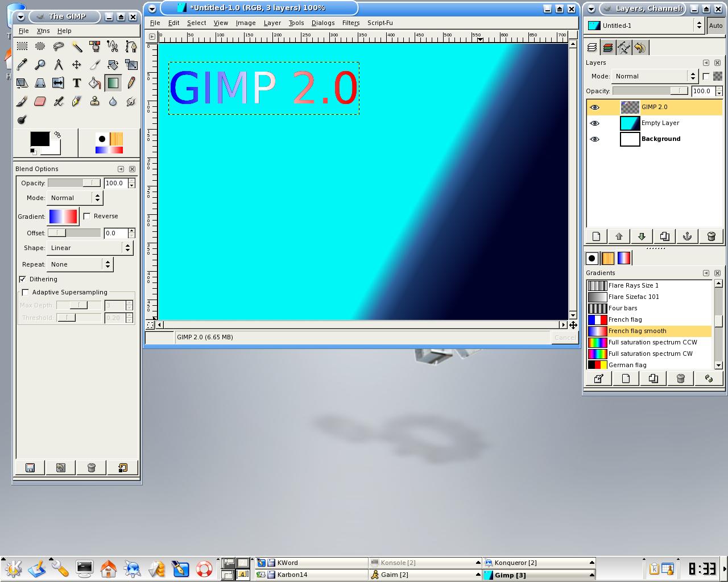Select the Smudge finger tool
Screen dimensions: 728x582
pyautogui.click(x=131, y=101)
